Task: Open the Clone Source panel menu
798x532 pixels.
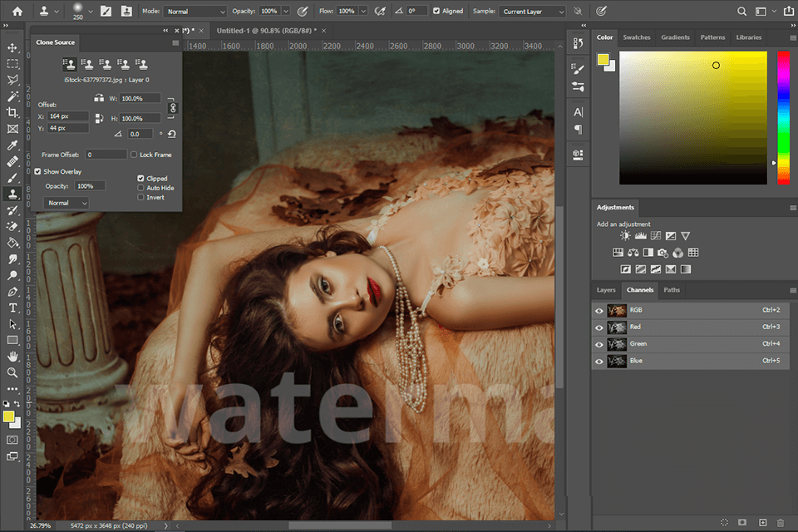Action: [x=175, y=42]
